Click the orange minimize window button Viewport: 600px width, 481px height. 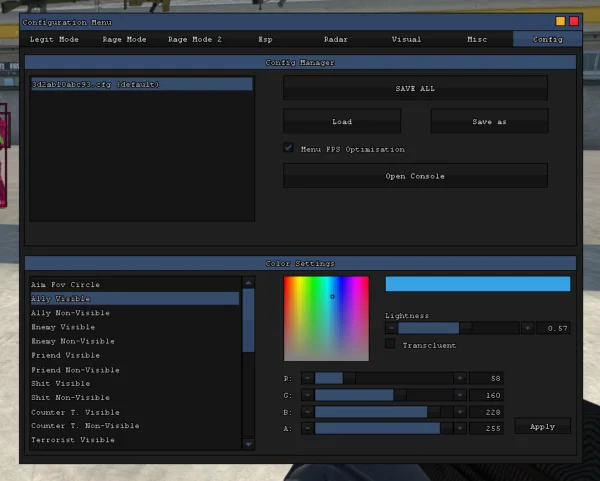(560, 21)
